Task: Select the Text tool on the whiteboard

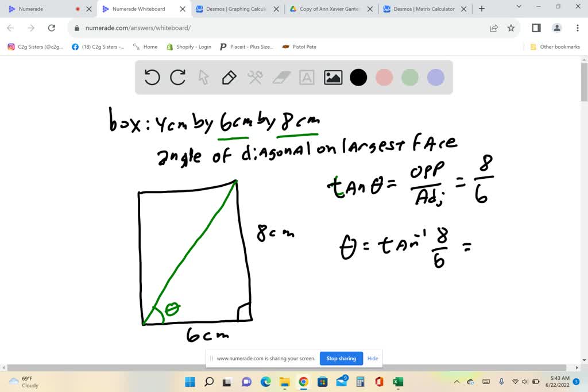Action: click(x=307, y=77)
